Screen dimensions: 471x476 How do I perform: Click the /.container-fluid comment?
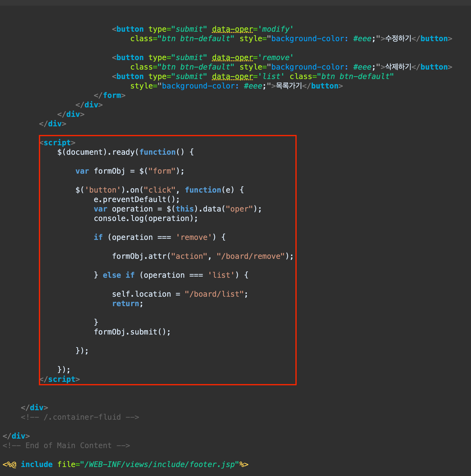(x=80, y=417)
